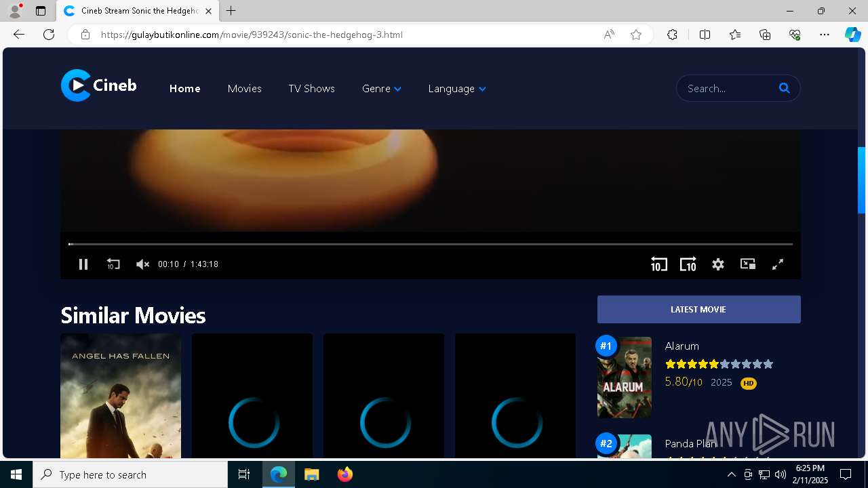
Task: Skip forward 10 seconds
Action: [688, 264]
